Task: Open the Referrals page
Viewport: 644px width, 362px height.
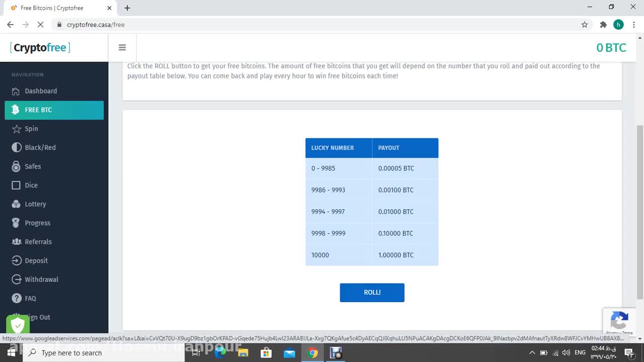Action: click(x=38, y=242)
